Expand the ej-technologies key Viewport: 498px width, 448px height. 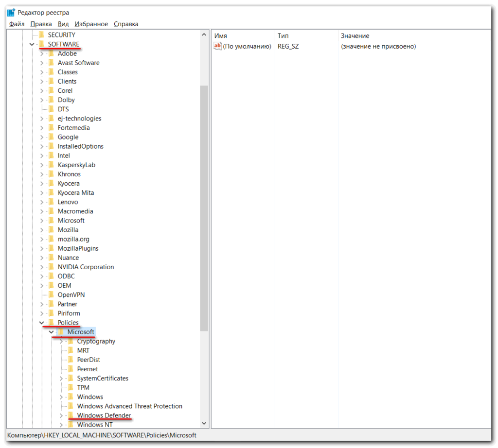coord(42,119)
